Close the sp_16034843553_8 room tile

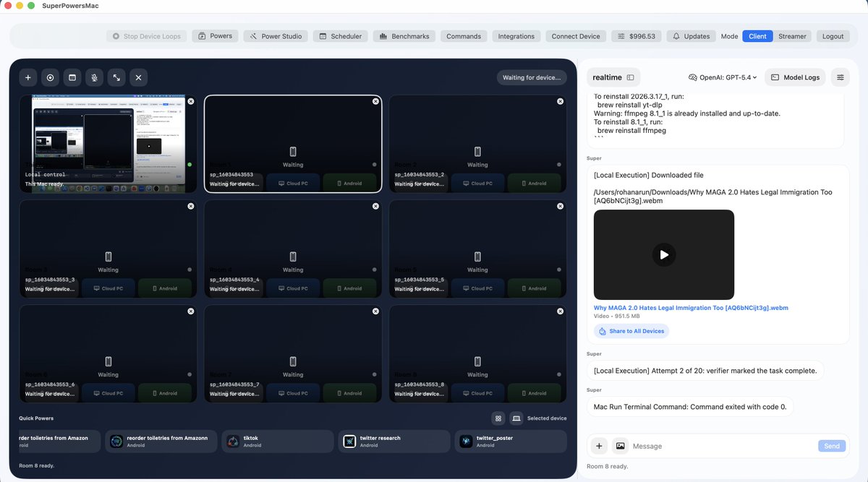(x=561, y=311)
